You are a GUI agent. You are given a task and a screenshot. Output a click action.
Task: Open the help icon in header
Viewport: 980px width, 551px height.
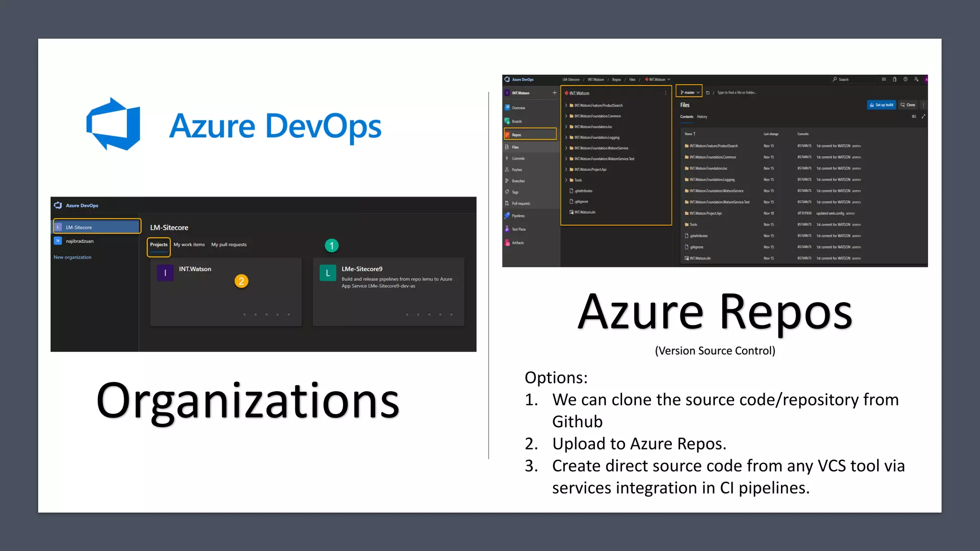pyautogui.click(x=905, y=79)
